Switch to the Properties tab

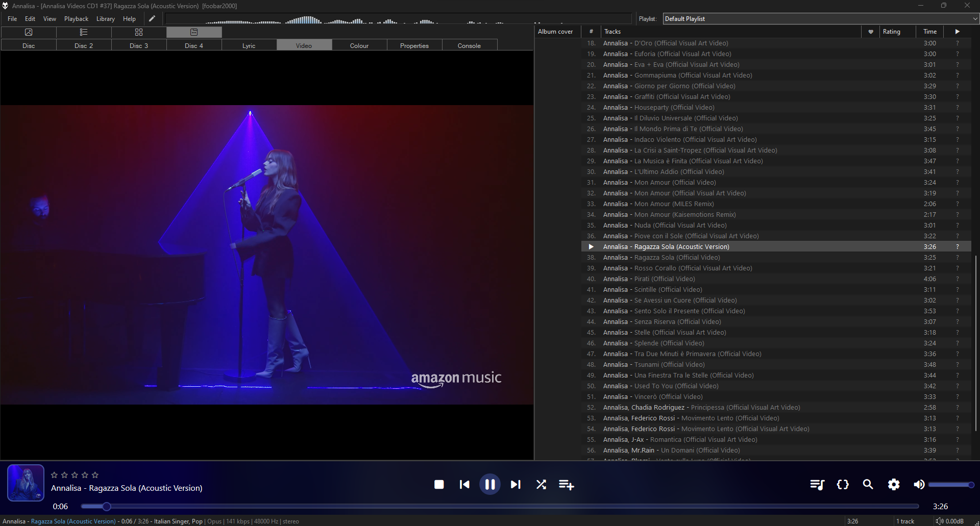[414, 45]
